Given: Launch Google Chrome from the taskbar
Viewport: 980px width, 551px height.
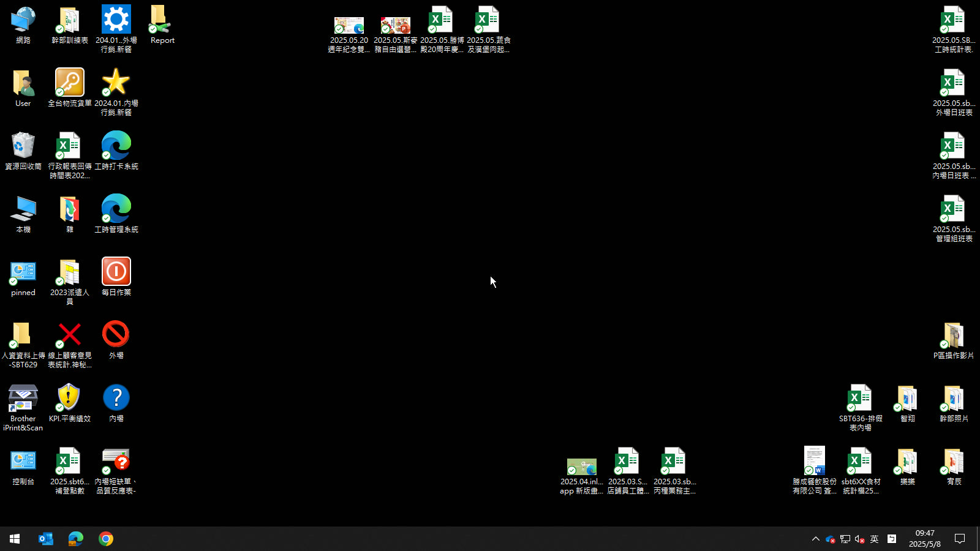Looking at the screenshot, I should tap(106, 539).
